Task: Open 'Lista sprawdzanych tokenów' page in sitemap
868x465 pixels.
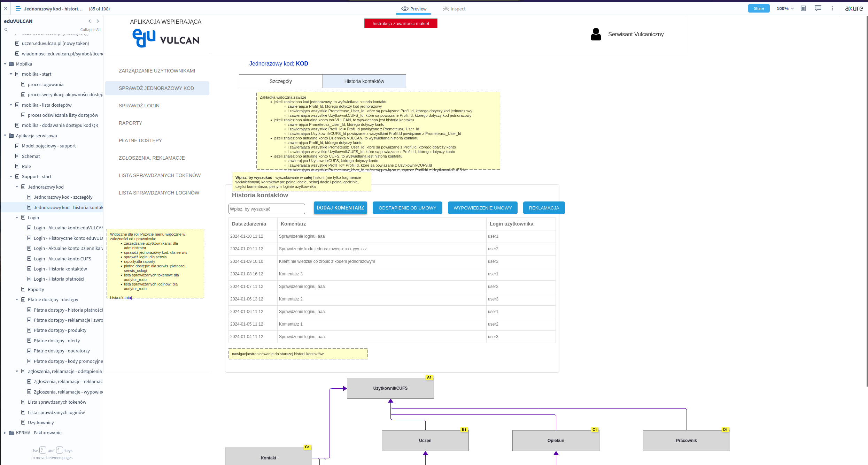Action: point(57,402)
